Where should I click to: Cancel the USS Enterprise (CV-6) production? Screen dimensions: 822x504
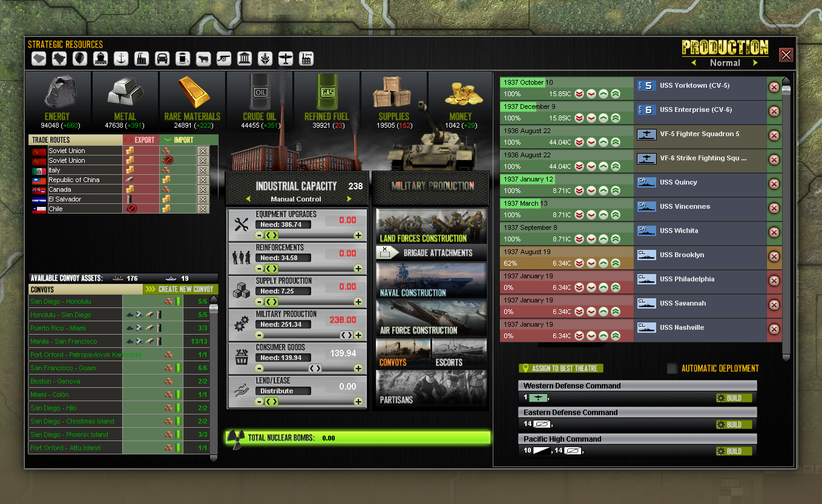(774, 111)
